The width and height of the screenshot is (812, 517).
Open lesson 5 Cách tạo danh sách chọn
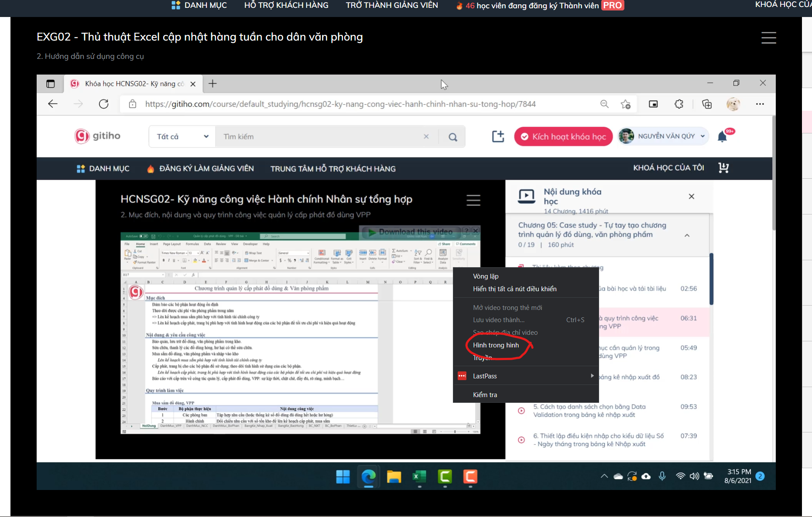pyautogui.click(x=607, y=411)
